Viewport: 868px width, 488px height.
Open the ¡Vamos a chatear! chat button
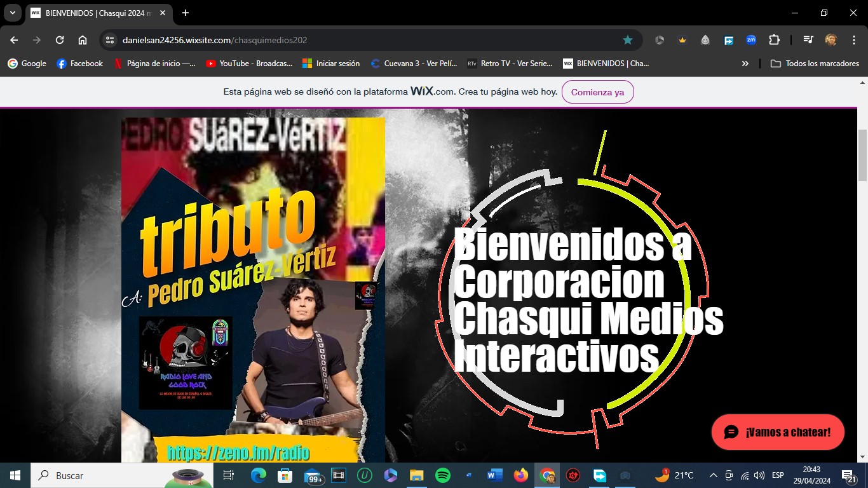tap(778, 432)
